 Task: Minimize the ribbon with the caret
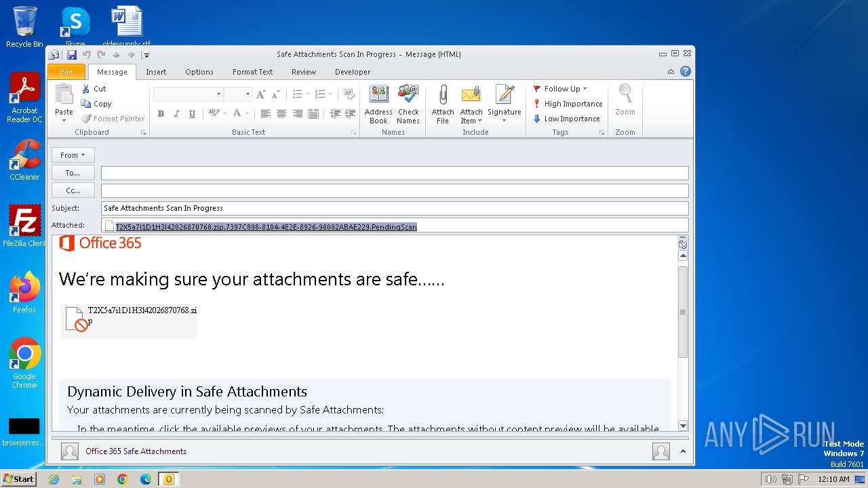click(x=671, y=71)
